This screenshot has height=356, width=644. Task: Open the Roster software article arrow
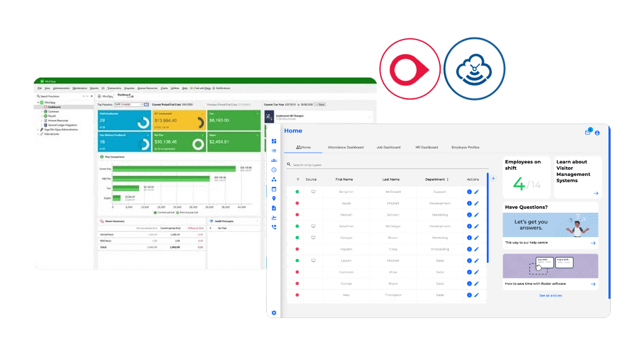pos(593,284)
